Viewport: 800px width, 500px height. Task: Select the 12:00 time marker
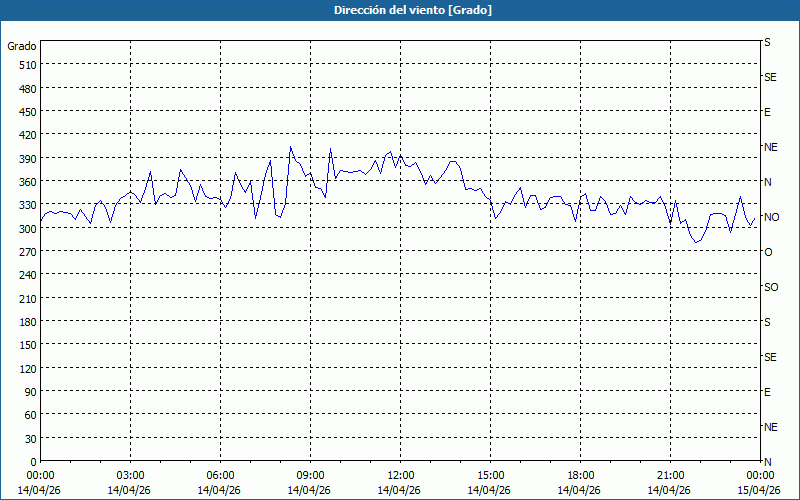coord(401,475)
